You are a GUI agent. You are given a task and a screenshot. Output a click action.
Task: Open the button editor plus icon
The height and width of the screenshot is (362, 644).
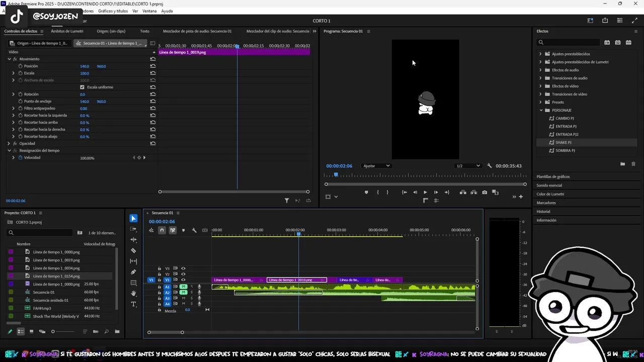[521, 197]
